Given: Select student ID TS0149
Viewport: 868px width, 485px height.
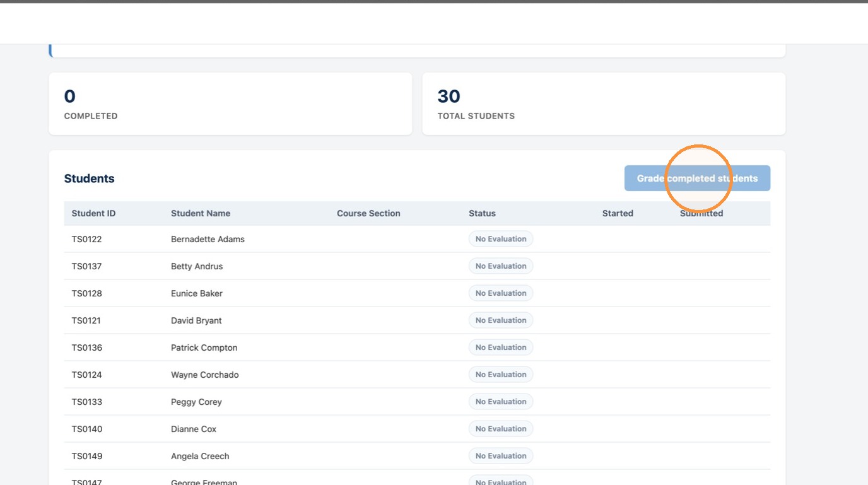Looking at the screenshot, I should (x=86, y=456).
